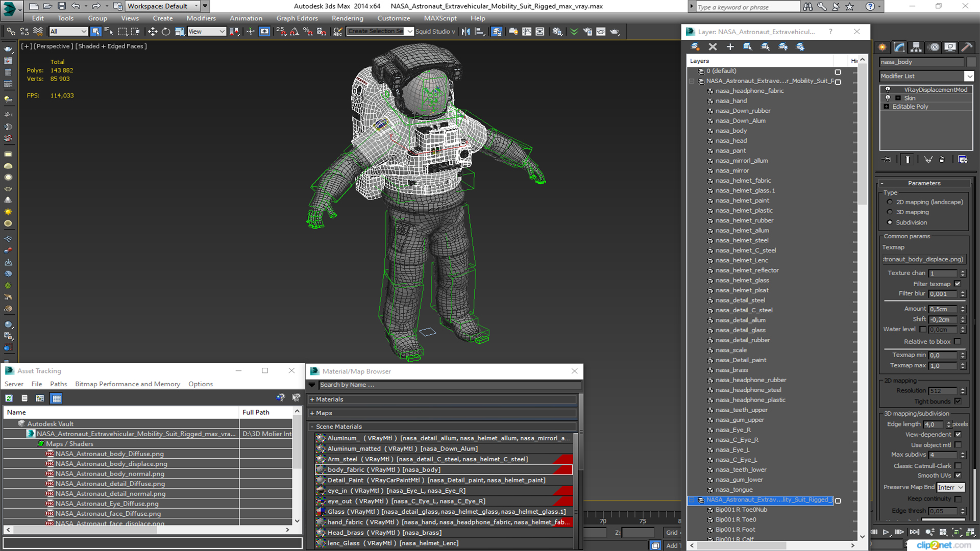Click Save File icon in quick access toolbar

coord(61,6)
